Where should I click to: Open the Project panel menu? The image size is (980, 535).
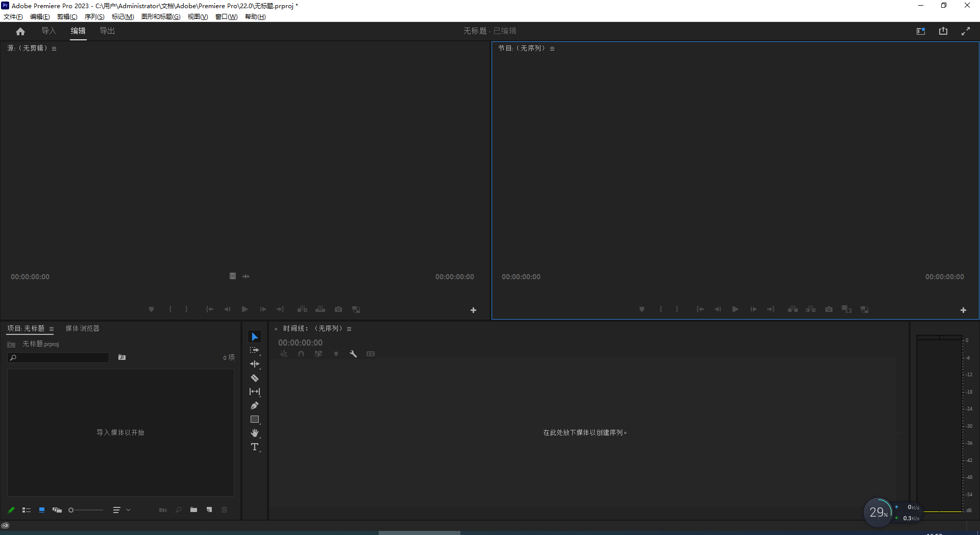52,329
